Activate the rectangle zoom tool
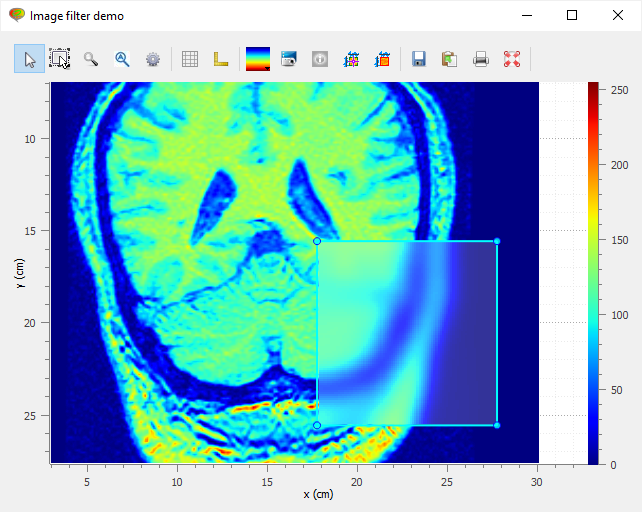The height and width of the screenshot is (512, 642). pyautogui.click(x=60, y=59)
